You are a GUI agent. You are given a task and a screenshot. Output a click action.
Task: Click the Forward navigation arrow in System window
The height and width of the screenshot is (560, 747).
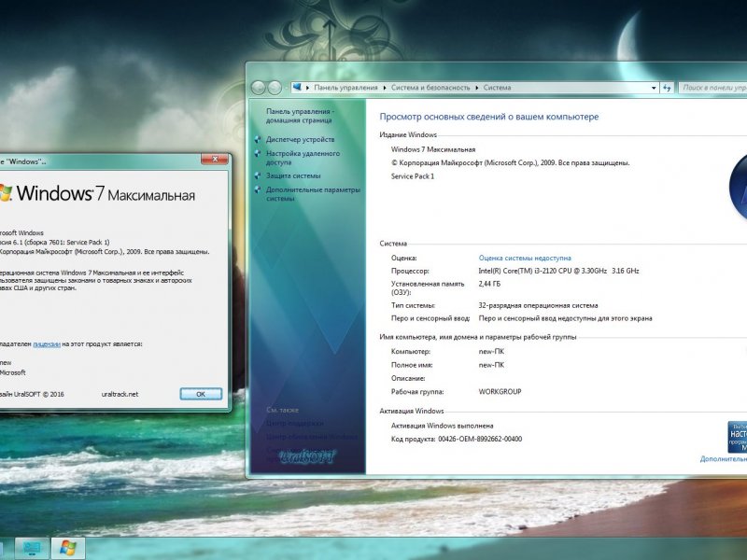click(275, 88)
